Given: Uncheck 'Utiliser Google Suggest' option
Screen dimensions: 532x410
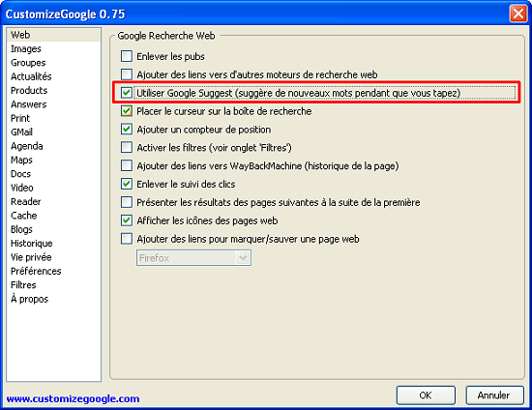Looking at the screenshot, I should (x=127, y=93).
